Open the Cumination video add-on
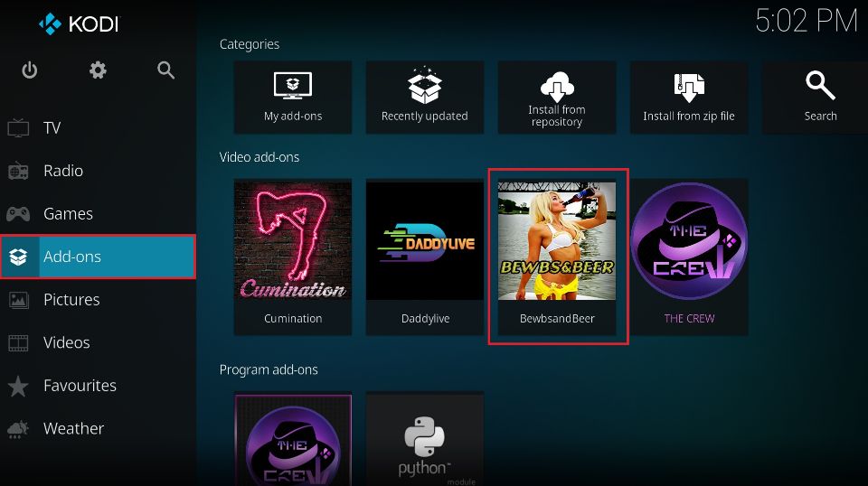 pyautogui.click(x=293, y=257)
